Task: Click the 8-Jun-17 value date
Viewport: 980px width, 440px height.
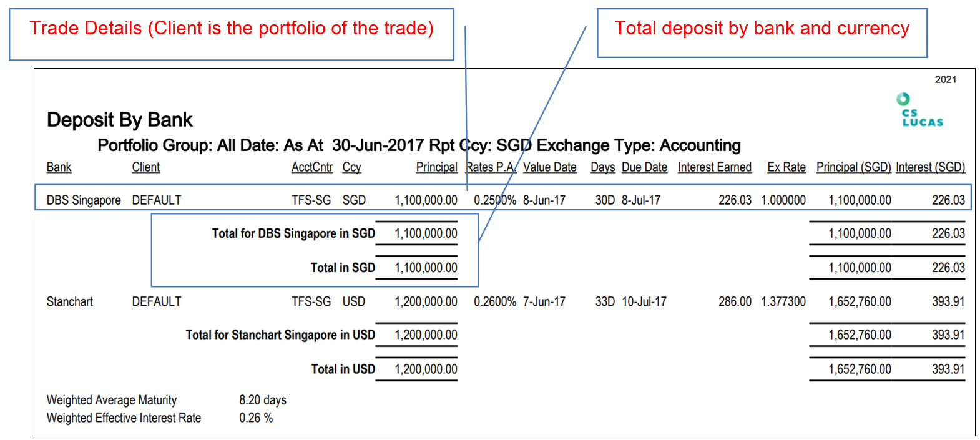Action: 544,200
